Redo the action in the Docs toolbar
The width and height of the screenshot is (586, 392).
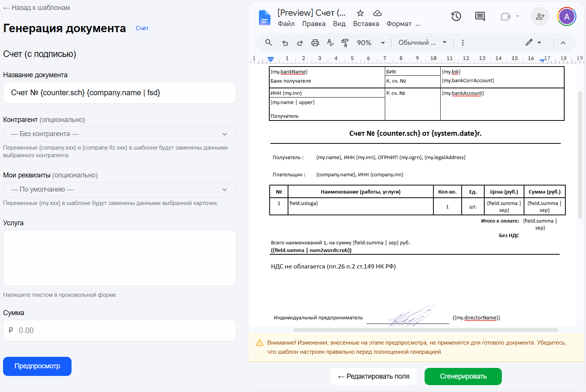(x=300, y=43)
